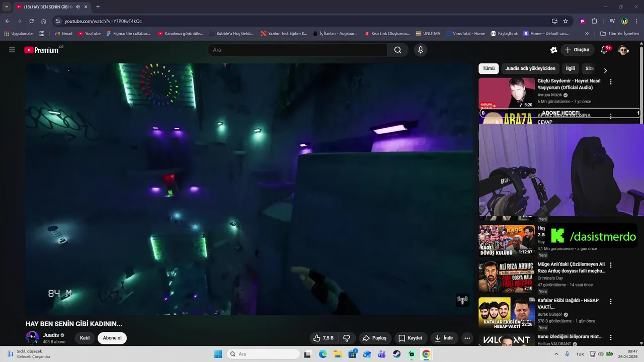644x362 pixels.
Task: Open browser home page
Action: [44, 21]
